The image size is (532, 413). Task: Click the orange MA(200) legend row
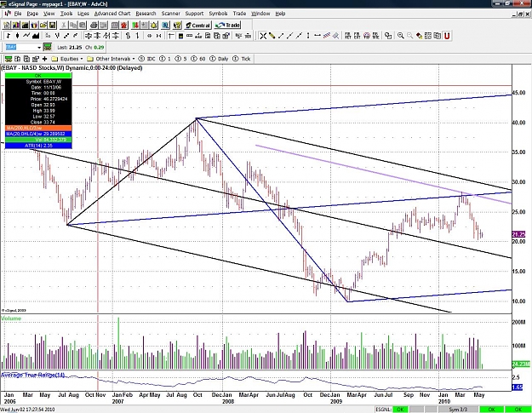38,128
